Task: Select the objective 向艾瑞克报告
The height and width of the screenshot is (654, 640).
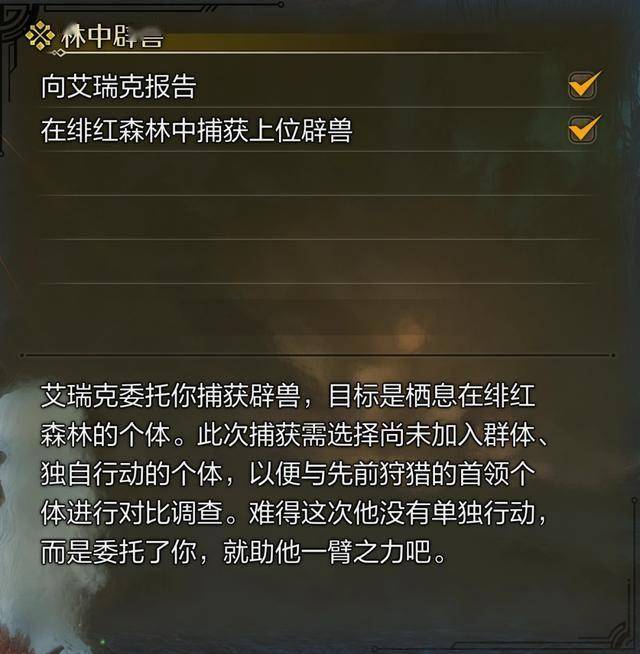Action: [118, 87]
